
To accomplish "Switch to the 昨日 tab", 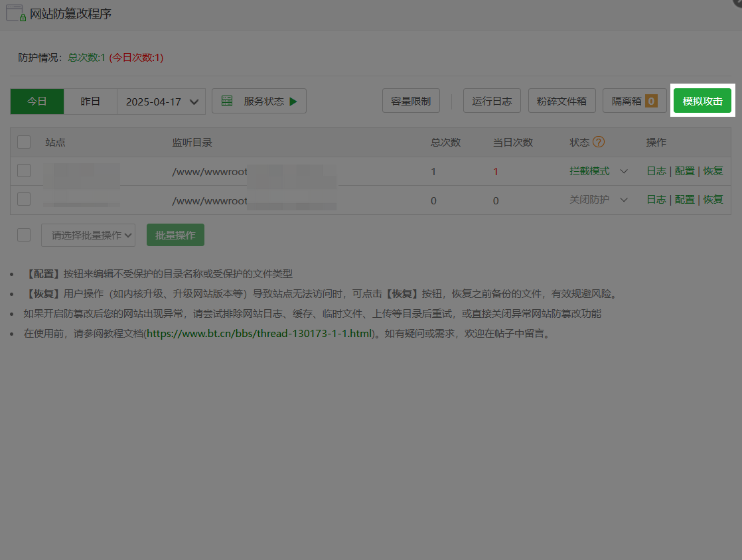I will [x=90, y=102].
